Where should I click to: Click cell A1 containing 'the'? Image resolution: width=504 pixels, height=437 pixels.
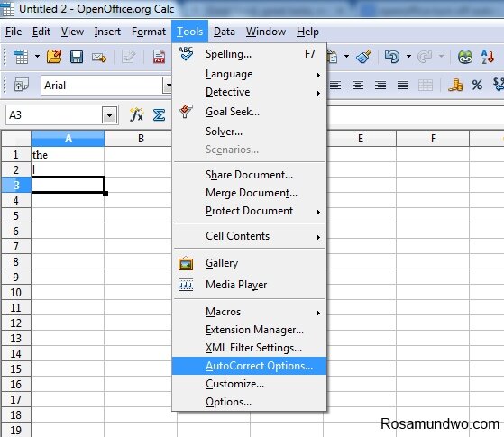pos(68,155)
